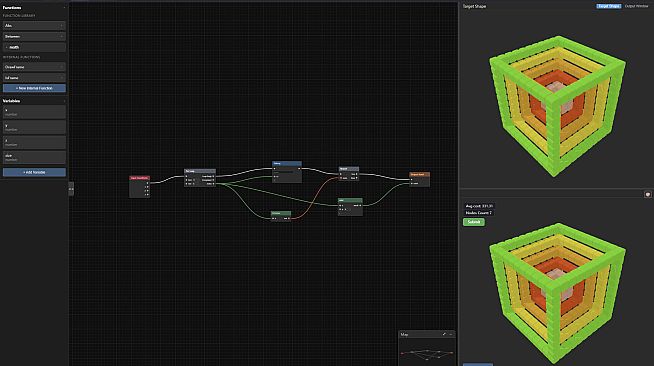Select the orange Output Voxel node header
The width and height of the screenshot is (654, 366).
click(x=419, y=174)
